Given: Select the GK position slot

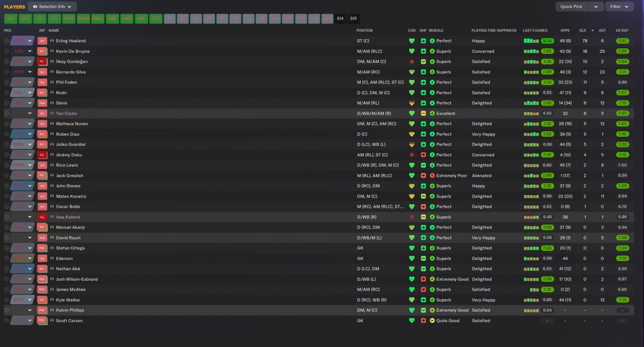Looking at the screenshot, I should [x=11, y=19].
